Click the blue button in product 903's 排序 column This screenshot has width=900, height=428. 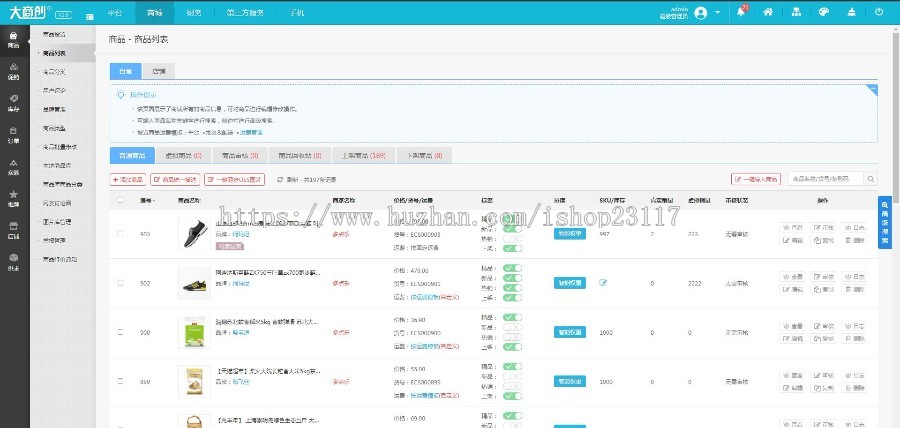(570, 234)
